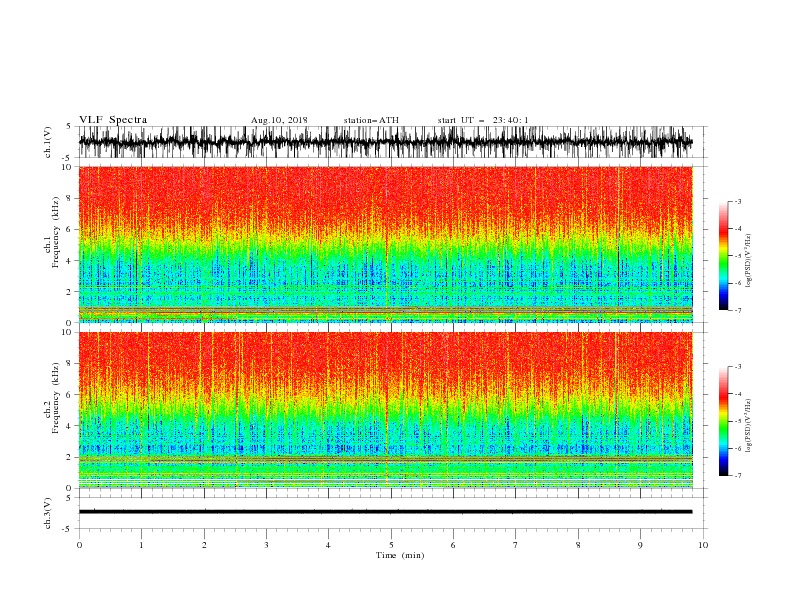Click the "-3" tick on ch.2 colorbar
Screen dimensions: 792x612
[738, 367]
